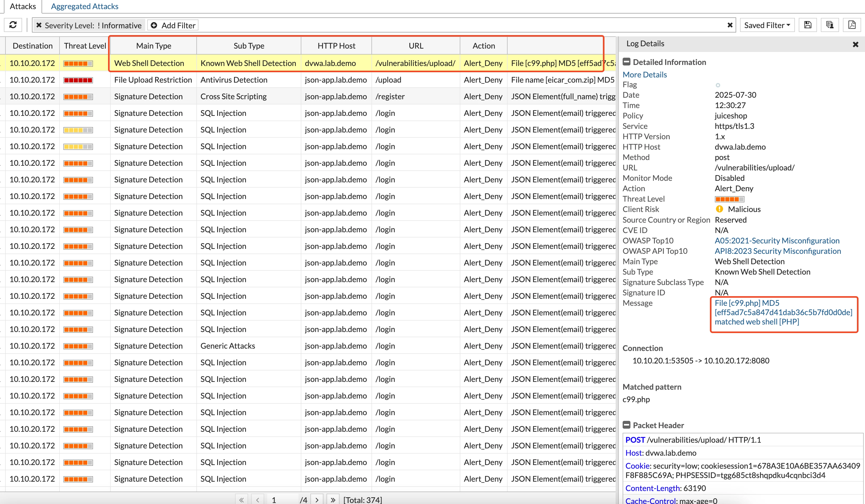
Task: Export logs using the PDF icon
Action: 851,25
